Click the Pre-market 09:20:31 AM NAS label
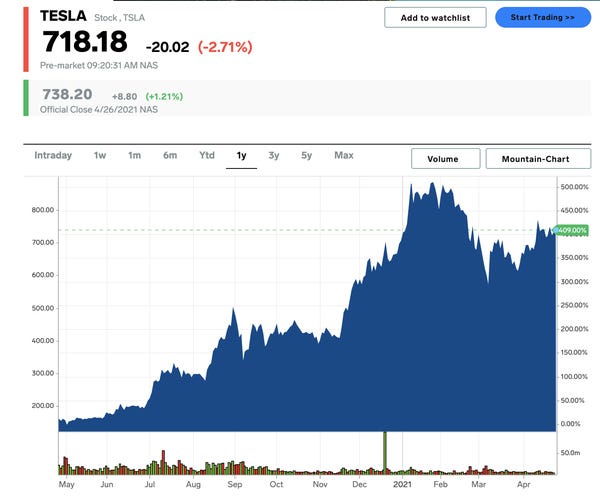This screenshot has width=600, height=498. [x=99, y=65]
